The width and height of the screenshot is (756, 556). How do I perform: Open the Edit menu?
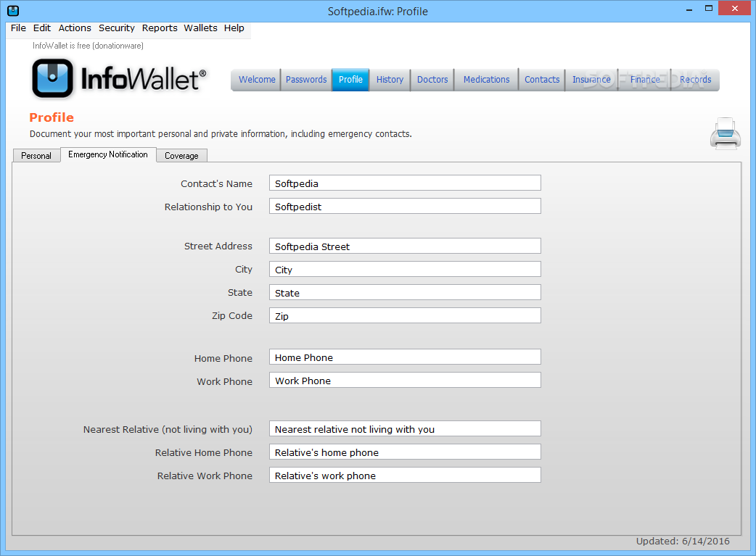tap(42, 28)
